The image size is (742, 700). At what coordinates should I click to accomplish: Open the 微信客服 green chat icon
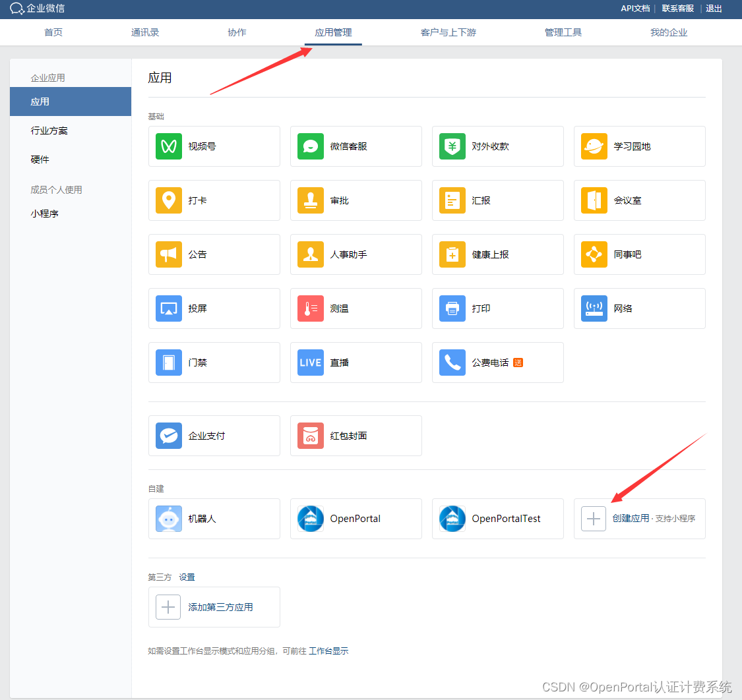(x=311, y=146)
